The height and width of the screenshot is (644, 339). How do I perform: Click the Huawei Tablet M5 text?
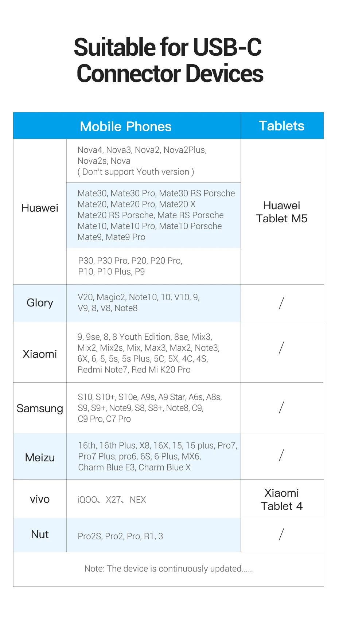pyautogui.click(x=281, y=212)
